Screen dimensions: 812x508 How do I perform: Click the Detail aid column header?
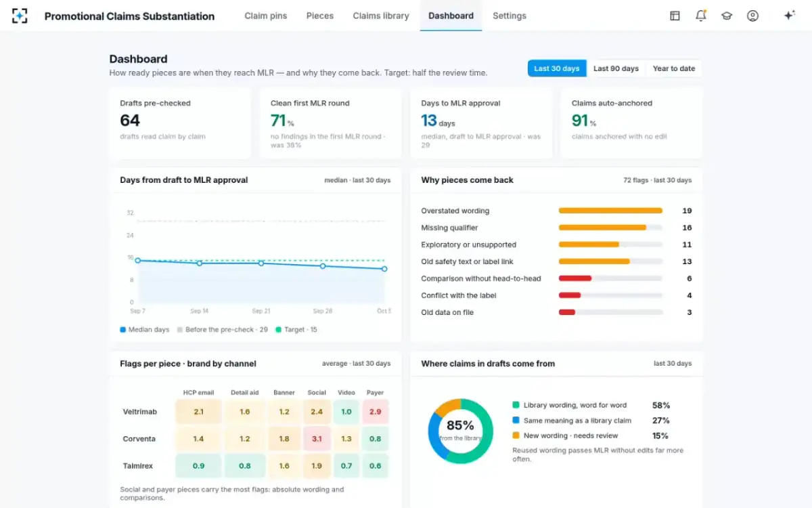tap(244, 392)
